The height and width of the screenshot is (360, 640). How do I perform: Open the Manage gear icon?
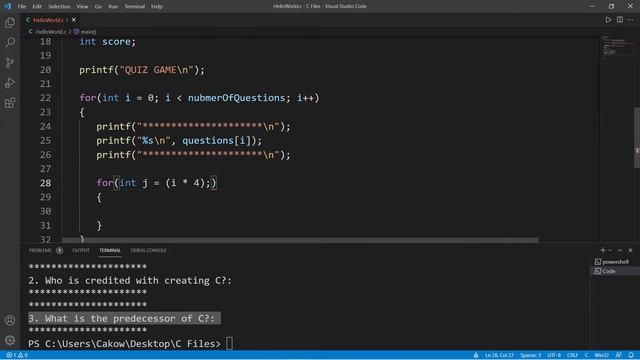[10, 340]
